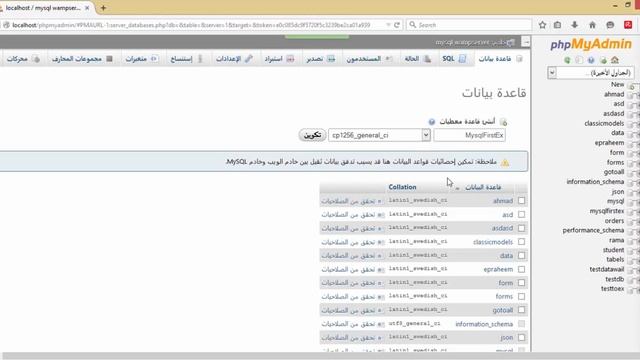Click privileges icon in classicmodels row
This screenshot has width=640, height=360.
(380, 242)
